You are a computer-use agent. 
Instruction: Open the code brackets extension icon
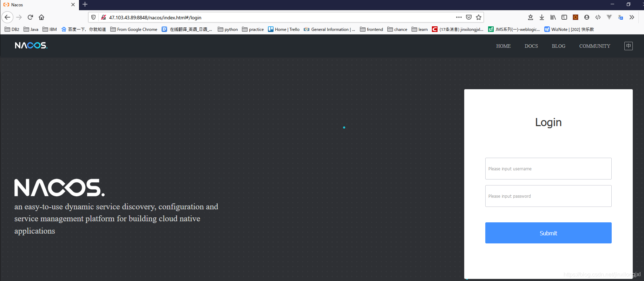[x=598, y=17]
